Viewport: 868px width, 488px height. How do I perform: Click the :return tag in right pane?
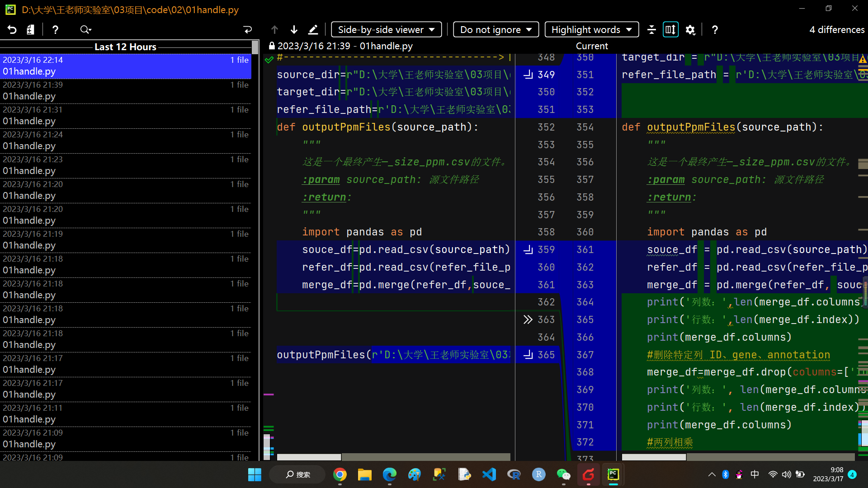(x=669, y=197)
